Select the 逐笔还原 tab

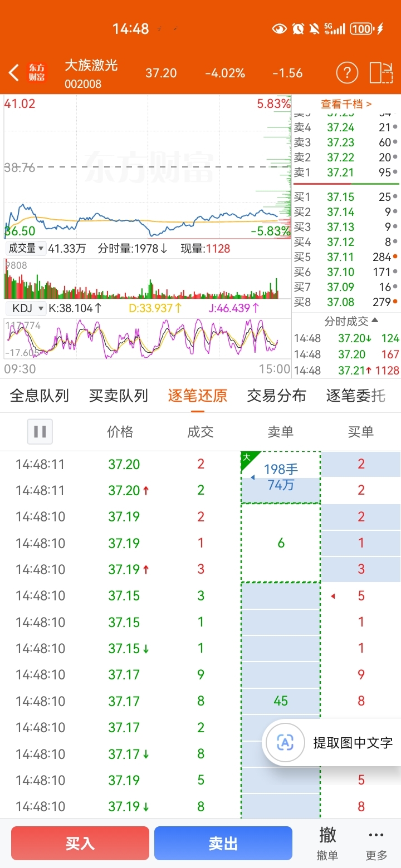point(198,396)
